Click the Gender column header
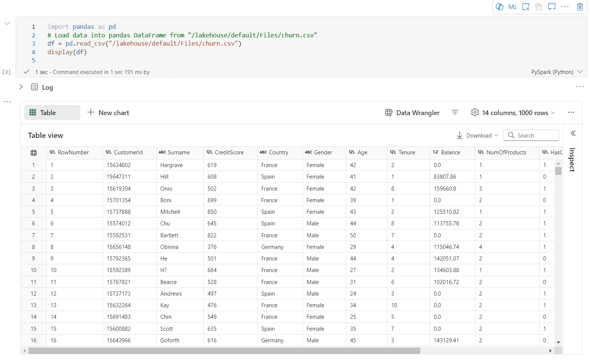 coord(324,152)
